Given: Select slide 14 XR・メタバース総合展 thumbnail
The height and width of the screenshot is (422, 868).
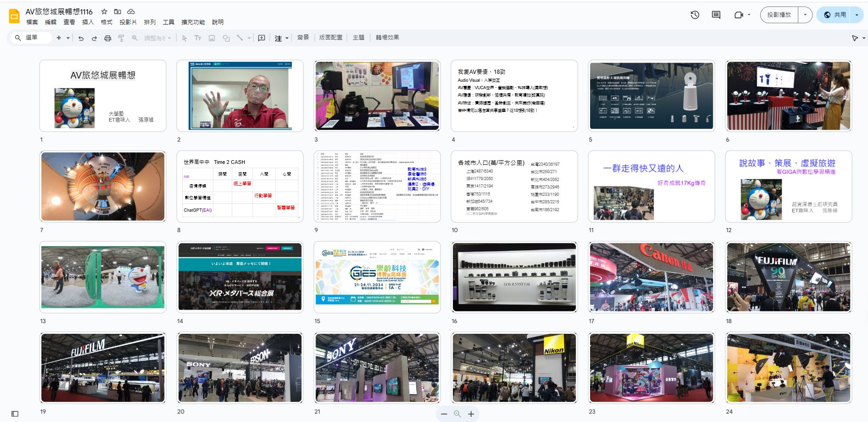Looking at the screenshot, I should coord(240,277).
